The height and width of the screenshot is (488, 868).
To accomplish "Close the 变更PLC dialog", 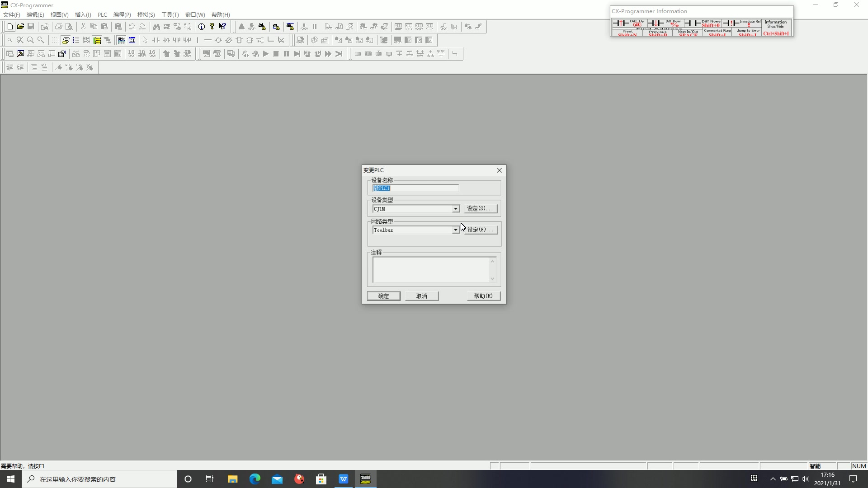I will (500, 170).
